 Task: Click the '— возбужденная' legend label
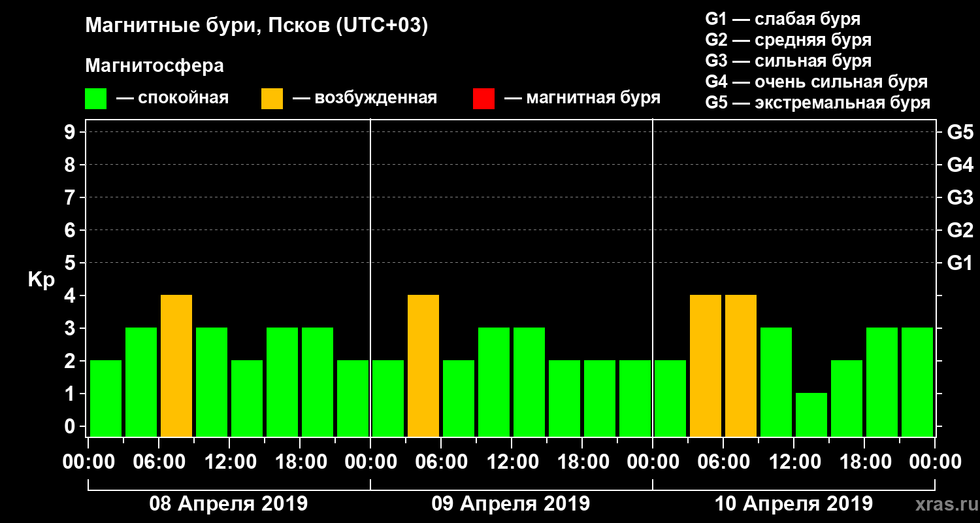coord(365,98)
